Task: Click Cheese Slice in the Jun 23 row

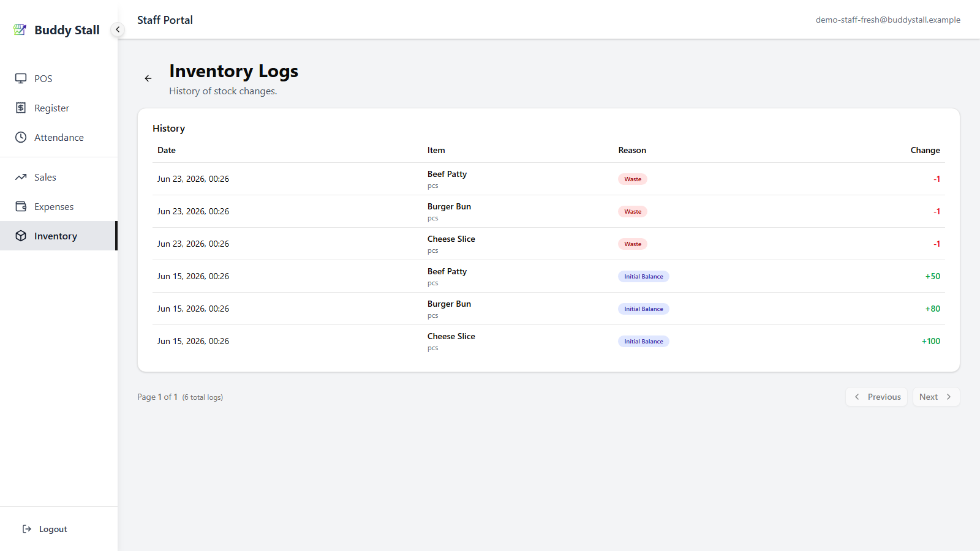Action: pyautogui.click(x=451, y=239)
